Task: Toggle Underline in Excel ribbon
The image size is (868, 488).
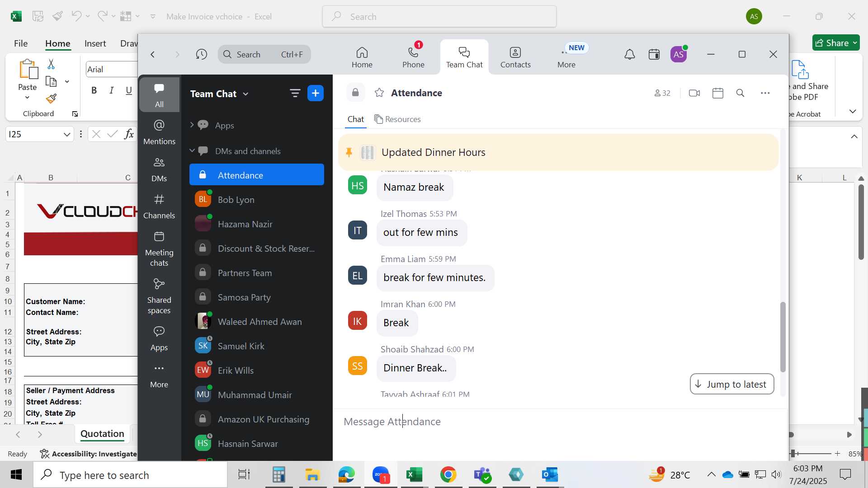Action: (x=129, y=90)
